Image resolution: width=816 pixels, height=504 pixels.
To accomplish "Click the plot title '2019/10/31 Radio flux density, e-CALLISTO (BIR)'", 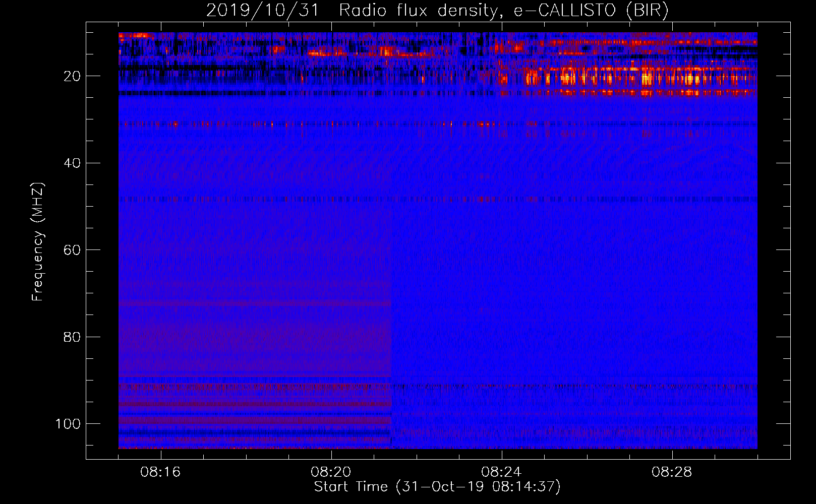I will [x=437, y=11].
